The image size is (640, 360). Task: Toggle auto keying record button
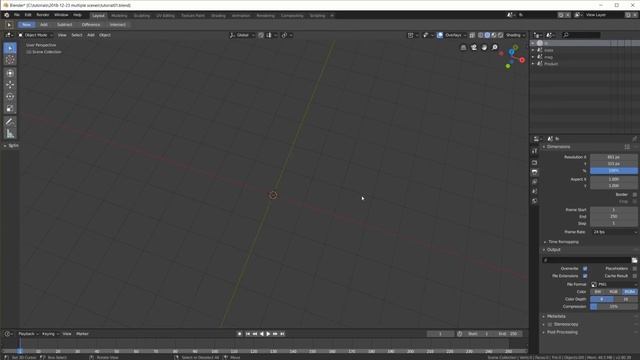(240, 334)
